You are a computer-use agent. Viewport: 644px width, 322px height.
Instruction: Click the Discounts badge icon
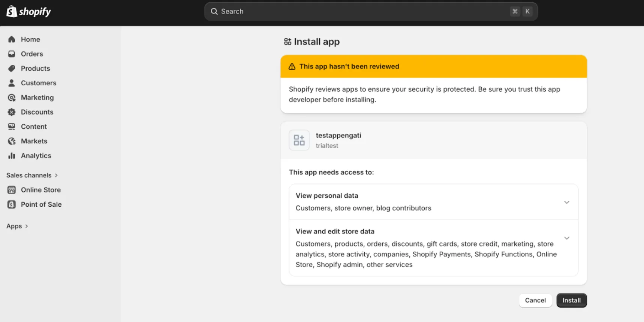tap(12, 112)
